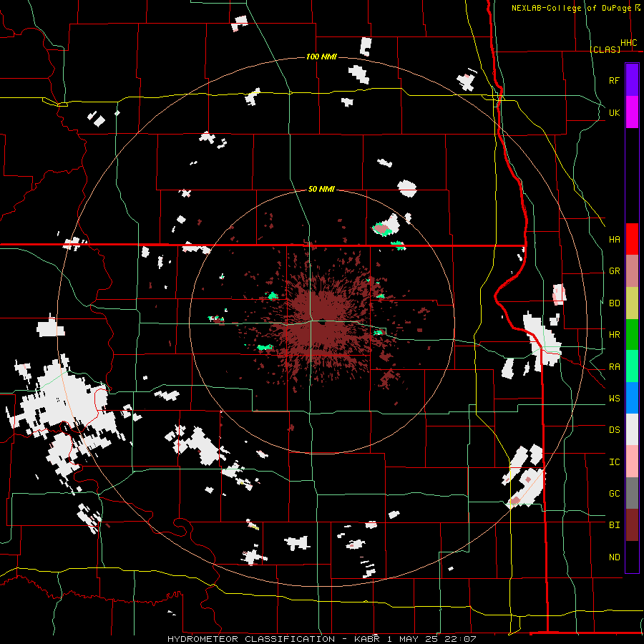Viewport: 644px width, 644px height.
Task: Pick the HR green legend swatch
Action: tap(632, 334)
